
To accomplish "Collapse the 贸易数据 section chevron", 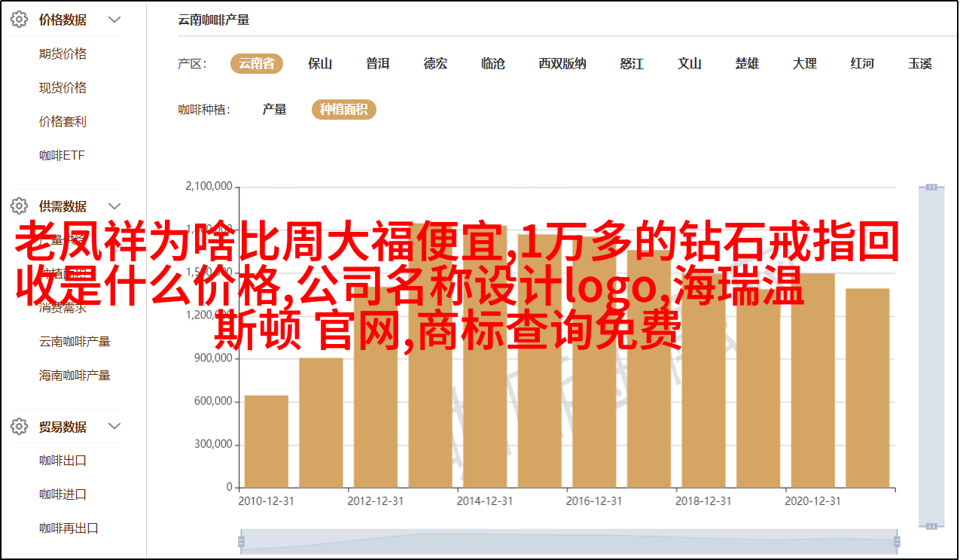I will (x=114, y=427).
